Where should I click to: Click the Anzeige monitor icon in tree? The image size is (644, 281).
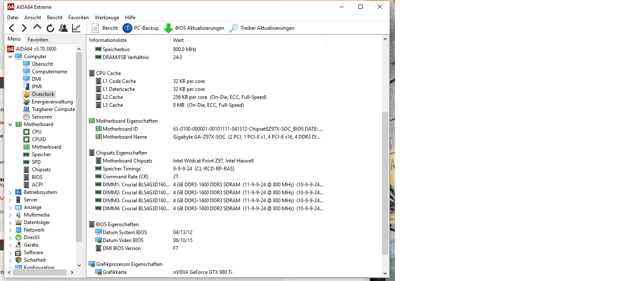pos(18,207)
